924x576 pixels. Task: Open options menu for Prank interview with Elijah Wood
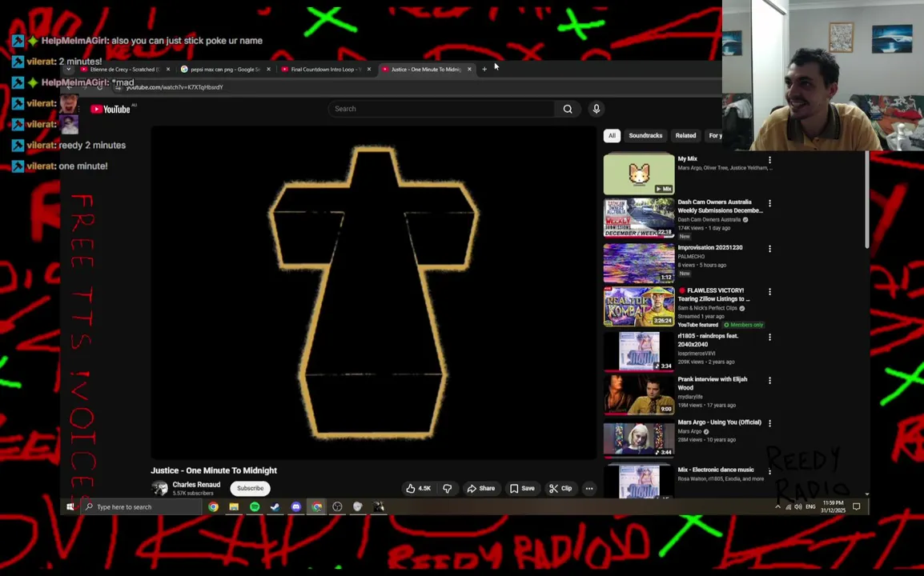coord(769,381)
